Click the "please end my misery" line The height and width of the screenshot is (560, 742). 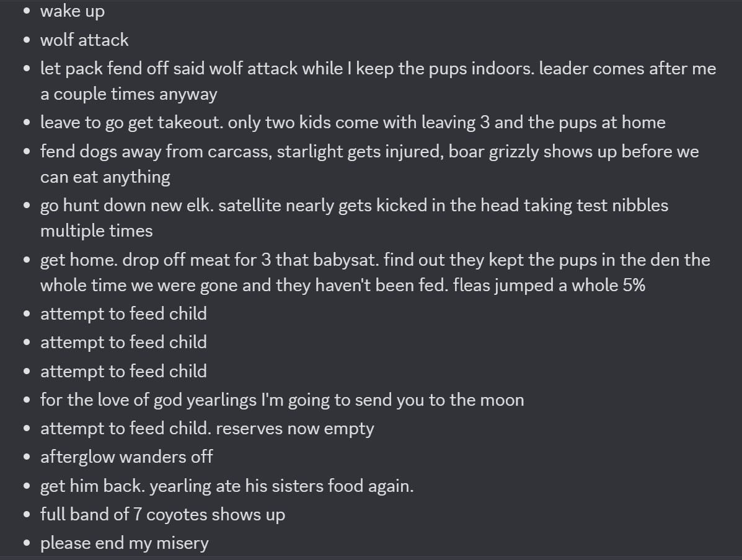pyautogui.click(x=124, y=543)
